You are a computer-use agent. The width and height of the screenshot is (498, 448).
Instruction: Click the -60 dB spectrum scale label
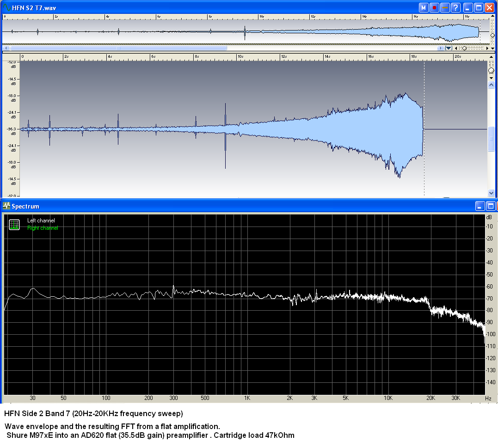click(x=489, y=286)
